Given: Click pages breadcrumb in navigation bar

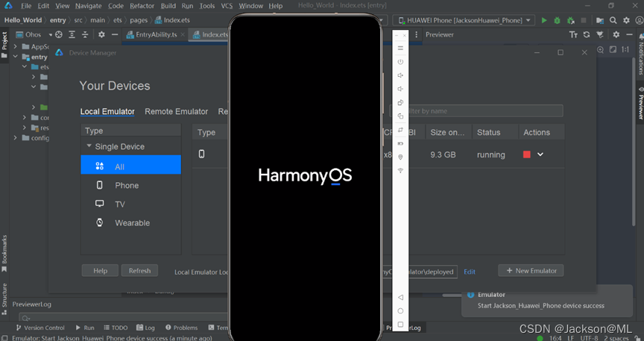Looking at the screenshot, I should click(x=139, y=20).
